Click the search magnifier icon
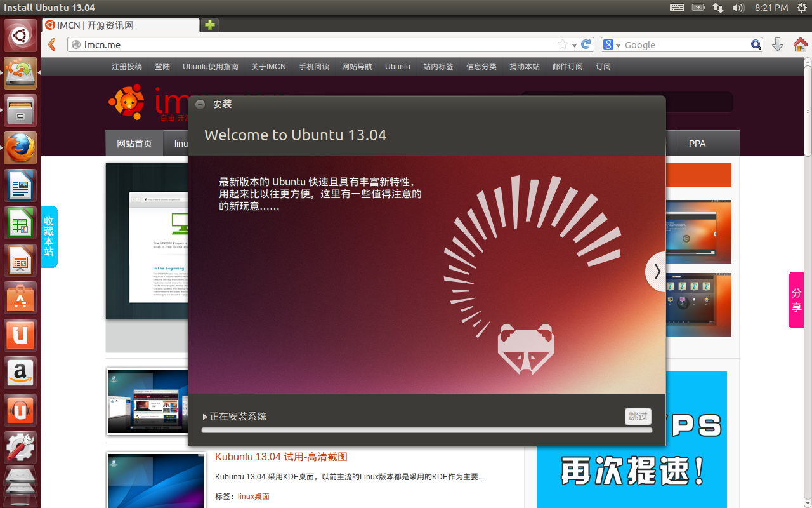Image resolution: width=812 pixels, height=508 pixels. [756, 44]
